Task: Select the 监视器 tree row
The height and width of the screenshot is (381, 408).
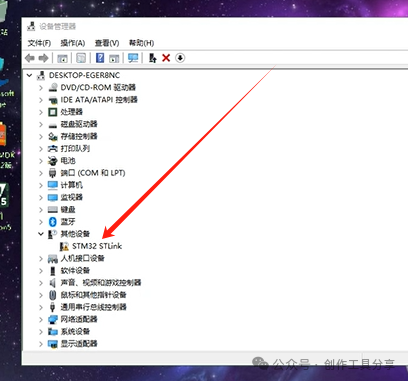Action: pos(71,197)
